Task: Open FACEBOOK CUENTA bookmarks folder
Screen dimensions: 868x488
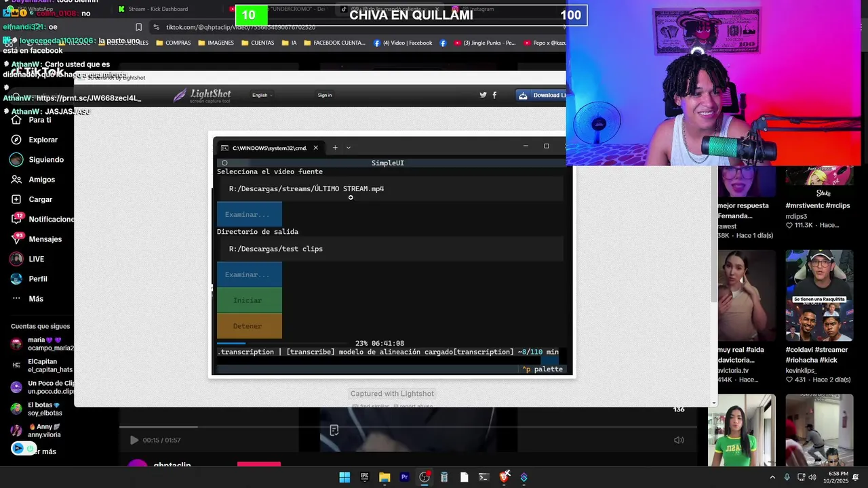Action: (334, 43)
